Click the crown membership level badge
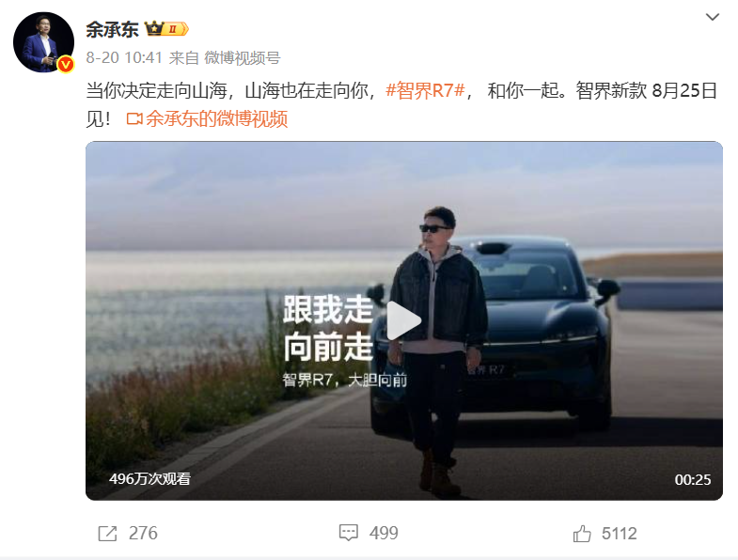This screenshot has height=560, width=738. pos(166,29)
